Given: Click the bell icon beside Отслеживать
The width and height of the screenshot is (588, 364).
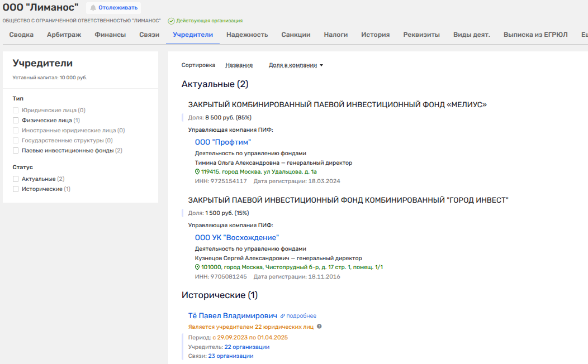Looking at the screenshot, I should [x=93, y=8].
